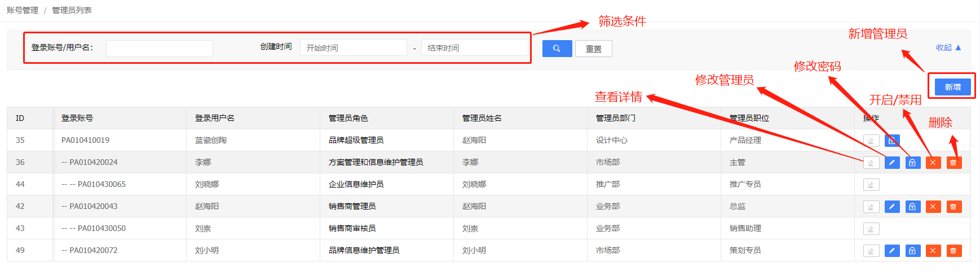The height and width of the screenshot is (279, 980).
Task: Open the 结束时间 end date picker
Action: pos(474,48)
